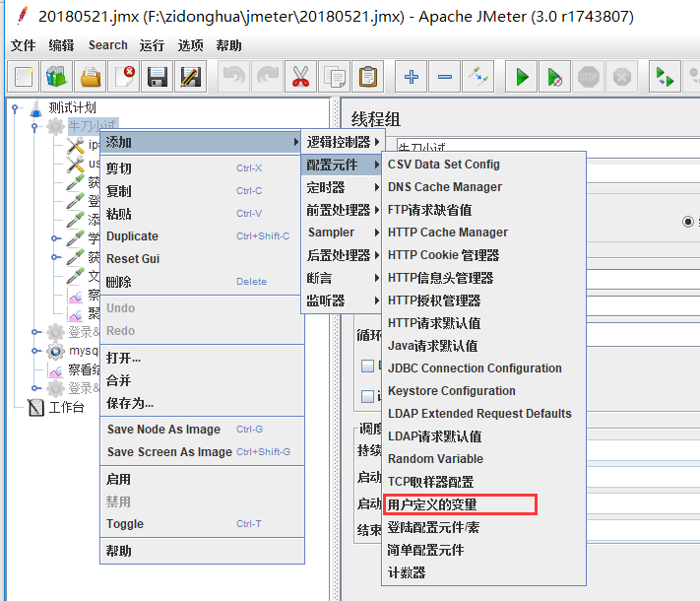Click Start no pauses icon

(x=555, y=77)
